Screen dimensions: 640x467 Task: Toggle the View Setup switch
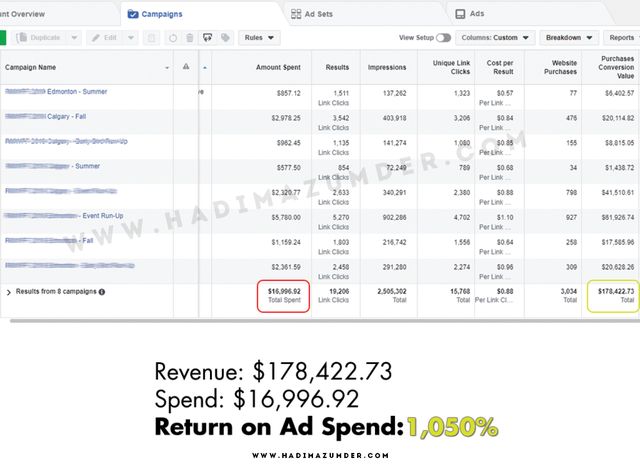[443, 38]
